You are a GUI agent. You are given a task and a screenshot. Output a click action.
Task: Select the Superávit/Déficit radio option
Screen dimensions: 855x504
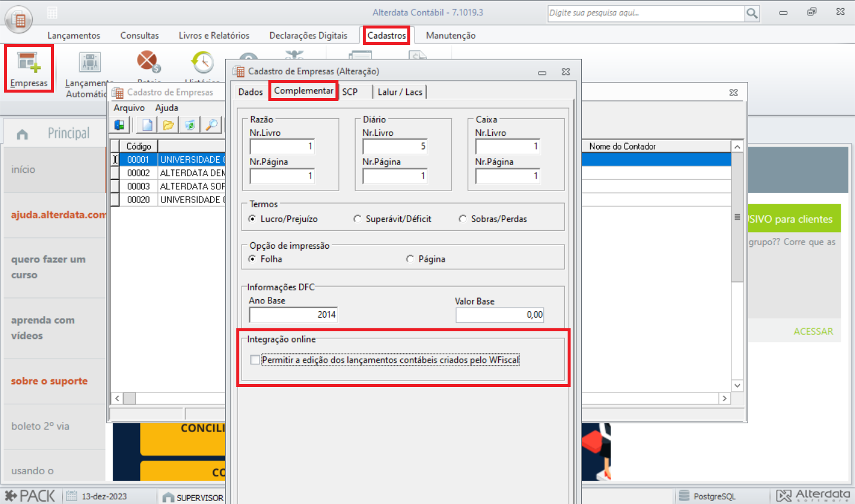click(357, 219)
